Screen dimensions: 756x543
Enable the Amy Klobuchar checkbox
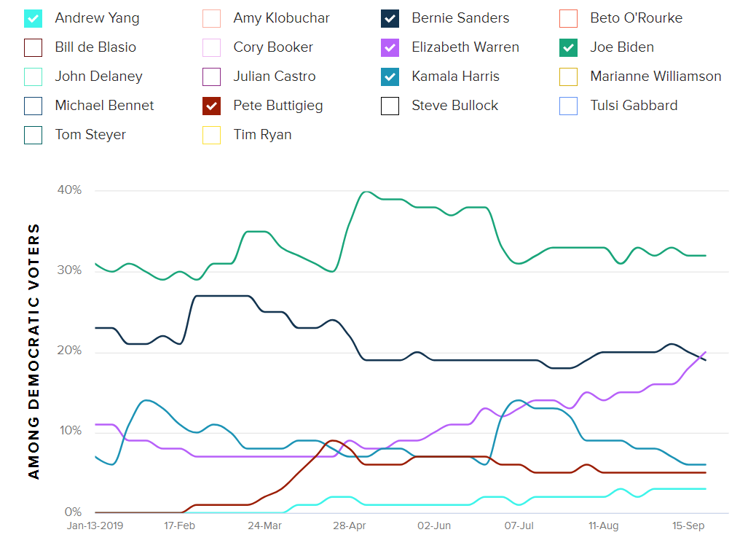click(211, 18)
